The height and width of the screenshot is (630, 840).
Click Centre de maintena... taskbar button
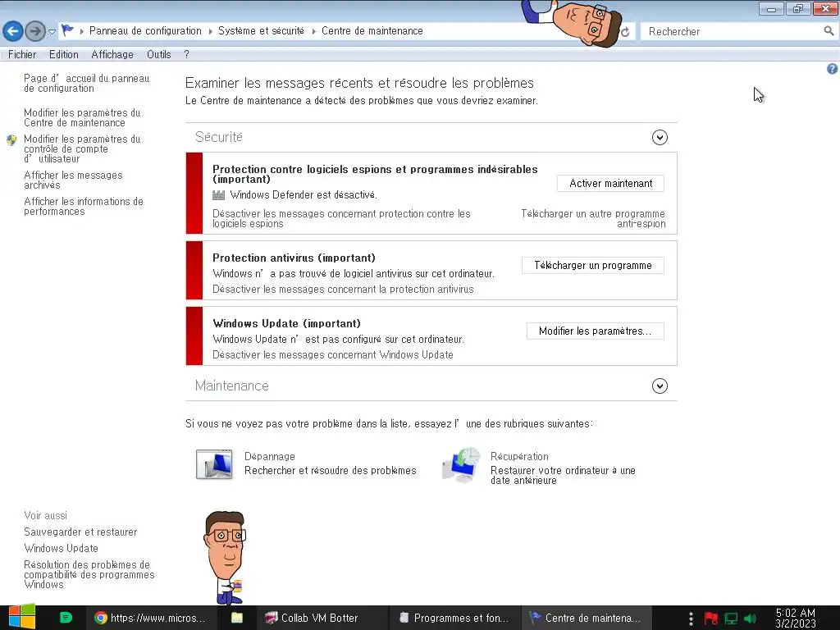point(586,619)
